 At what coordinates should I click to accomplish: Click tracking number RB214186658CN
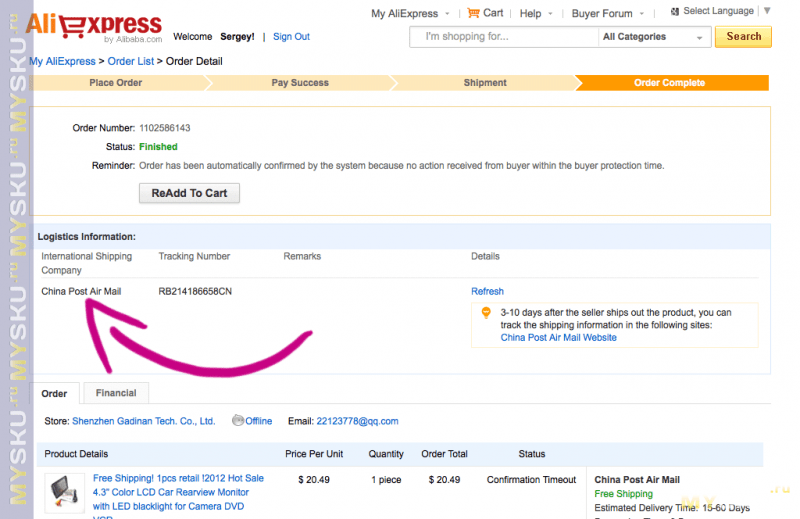pos(195,291)
